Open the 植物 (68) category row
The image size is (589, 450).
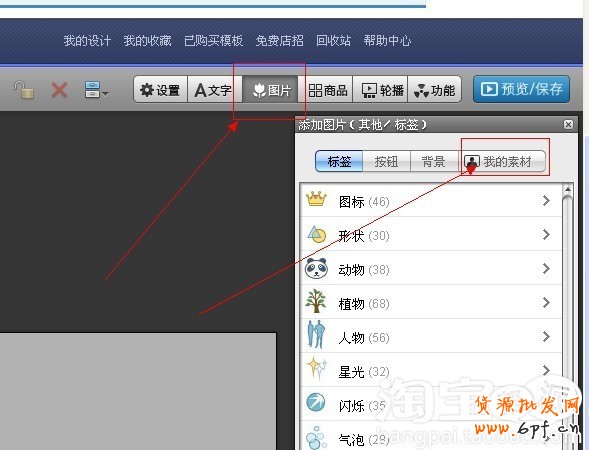pos(431,302)
